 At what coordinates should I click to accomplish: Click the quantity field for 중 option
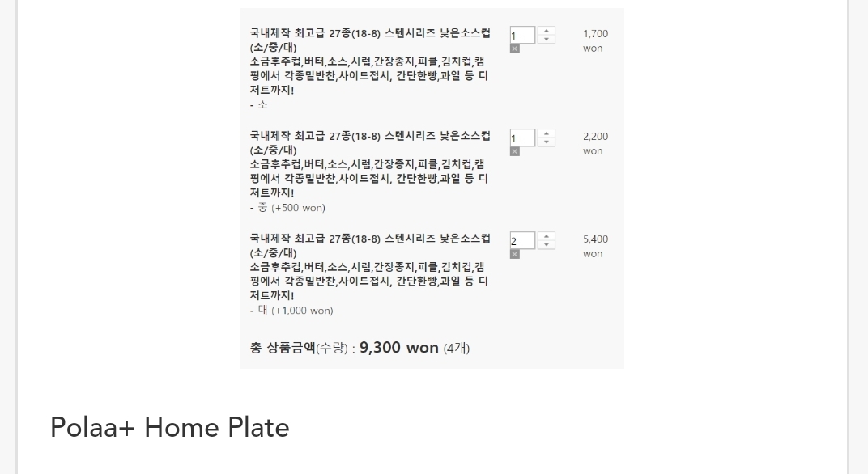pos(522,138)
